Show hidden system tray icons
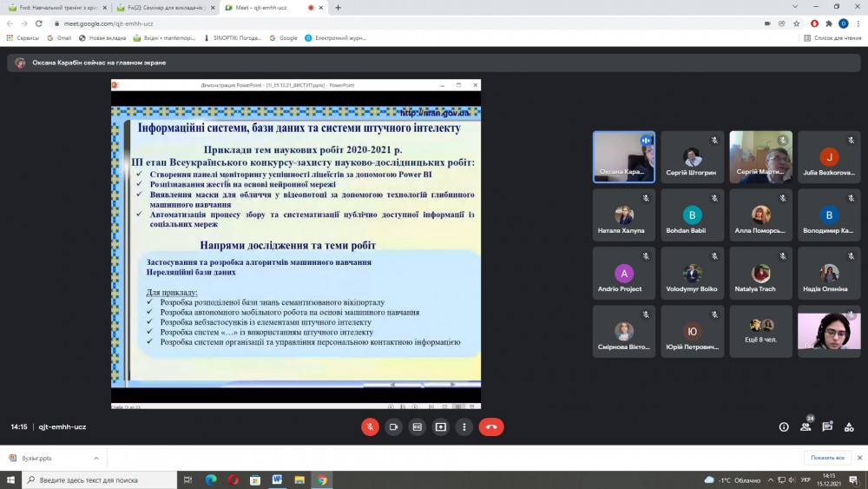 coord(771,480)
